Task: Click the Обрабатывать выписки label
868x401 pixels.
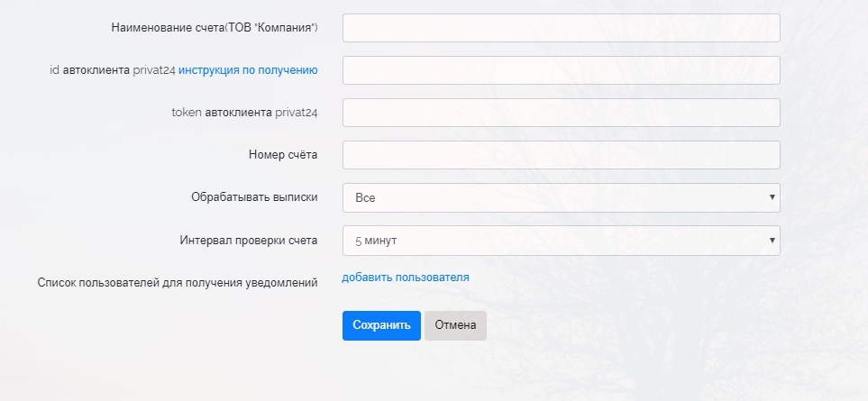Action: [x=255, y=197]
